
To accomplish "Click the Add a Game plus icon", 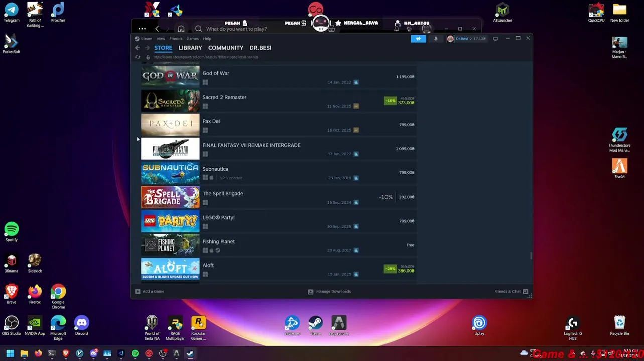I will [x=138, y=291].
